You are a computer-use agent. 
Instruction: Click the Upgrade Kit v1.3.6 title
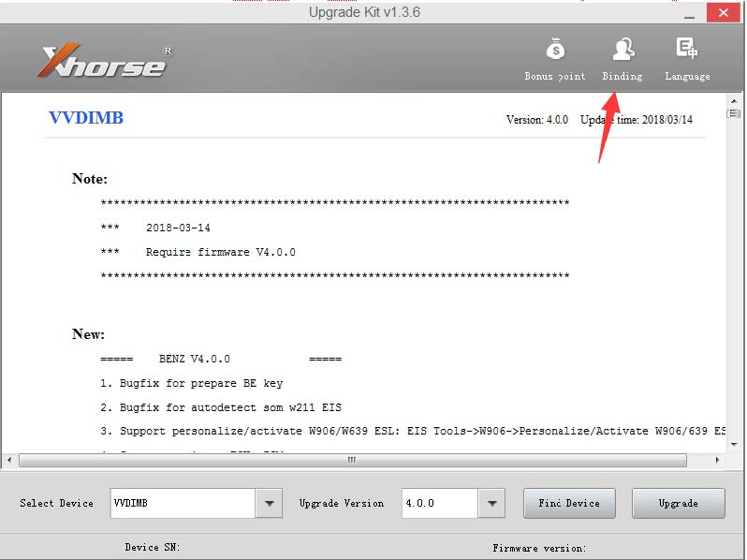364,12
